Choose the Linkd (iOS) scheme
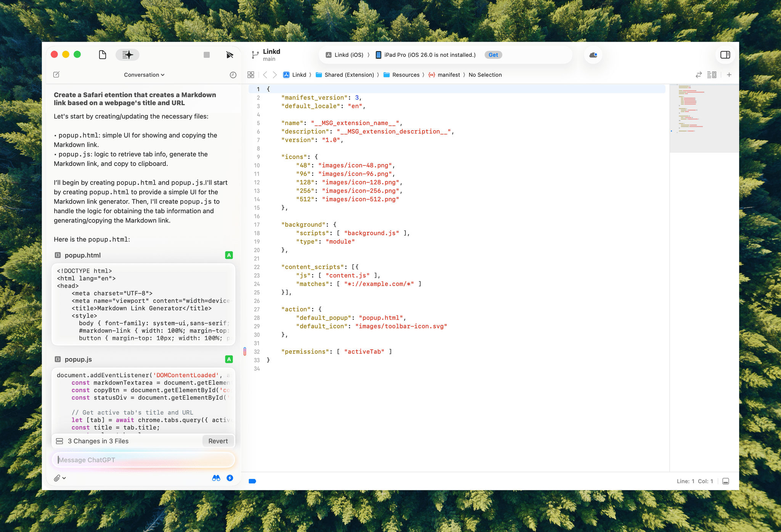Viewport: 781px width, 532px height. pyautogui.click(x=344, y=55)
